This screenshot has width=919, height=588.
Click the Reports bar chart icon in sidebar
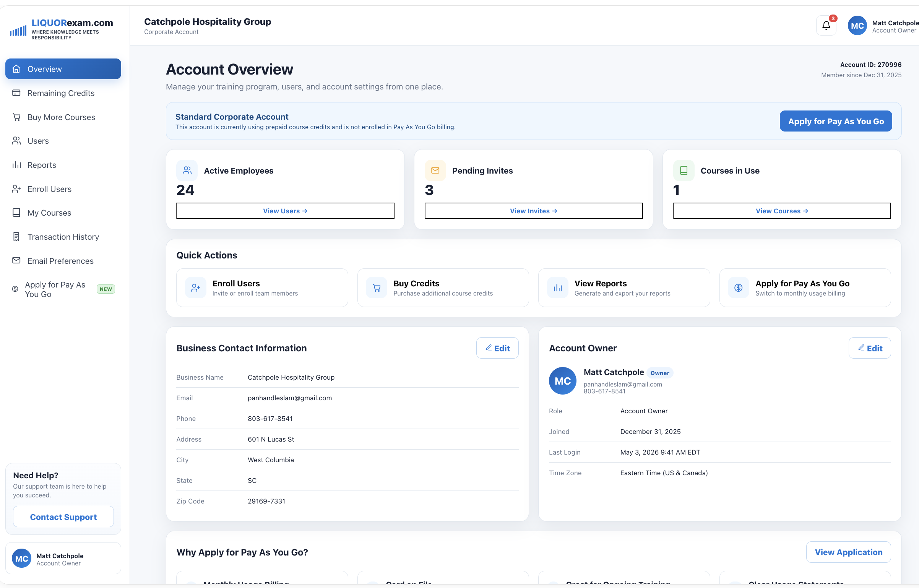[x=16, y=165]
